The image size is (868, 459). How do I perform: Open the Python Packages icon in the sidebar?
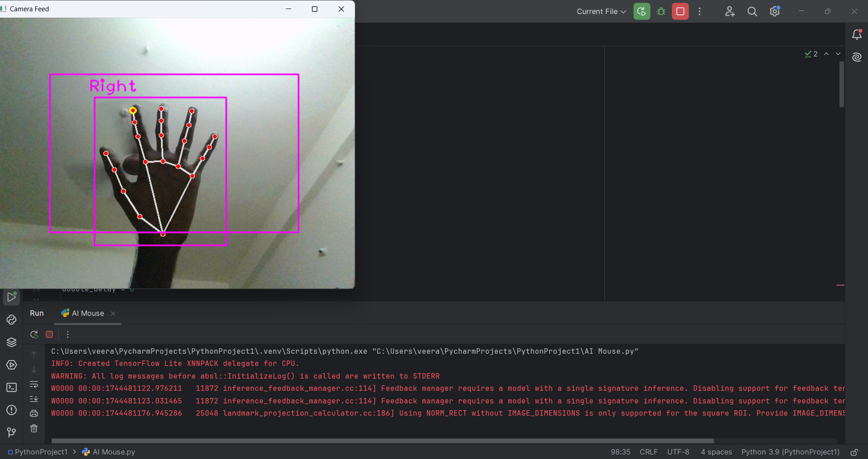tap(11, 342)
